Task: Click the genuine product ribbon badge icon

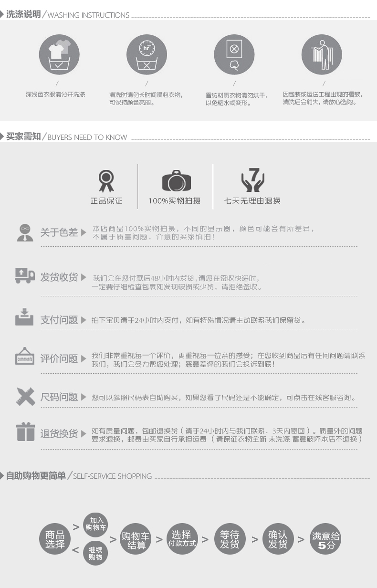Action: pos(106,180)
